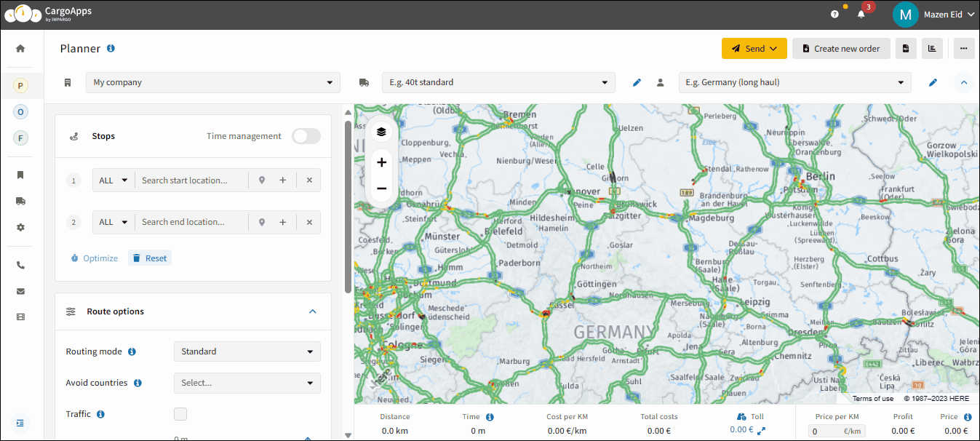Open the Planner 'P' sidebar item
The height and width of the screenshot is (441, 980).
pyautogui.click(x=20, y=86)
